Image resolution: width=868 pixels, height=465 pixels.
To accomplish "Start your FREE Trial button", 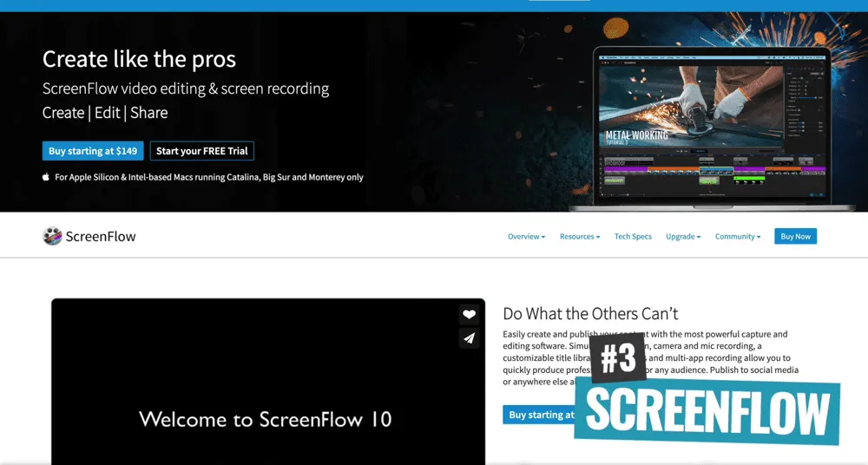I will (201, 151).
